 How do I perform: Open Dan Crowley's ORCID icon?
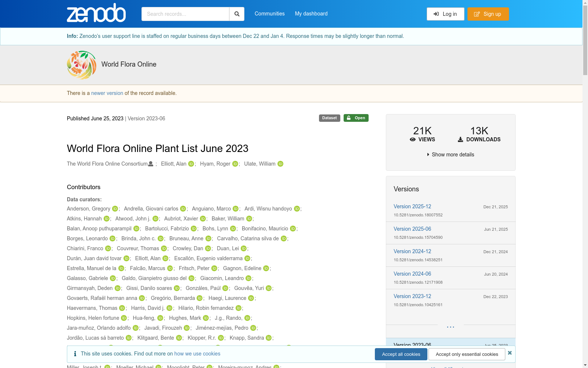208,248
